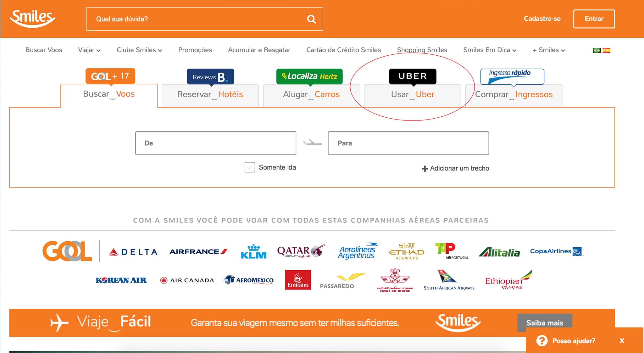
Task: Switch to the Reservar Hotéis tab
Action: 210,96
